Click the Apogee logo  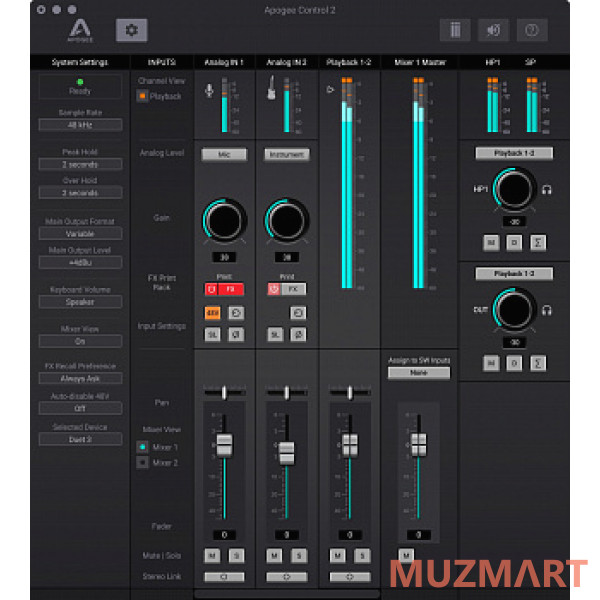click(80, 30)
